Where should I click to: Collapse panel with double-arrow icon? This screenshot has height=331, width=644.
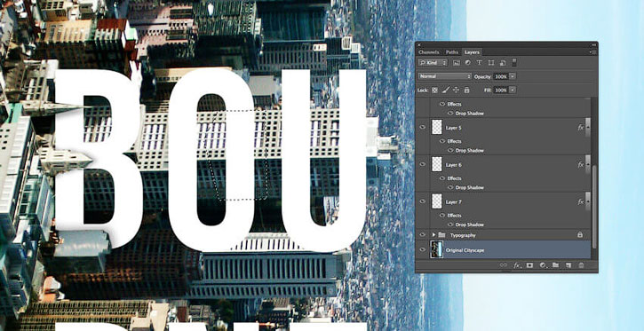pyautogui.click(x=593, y=44)
